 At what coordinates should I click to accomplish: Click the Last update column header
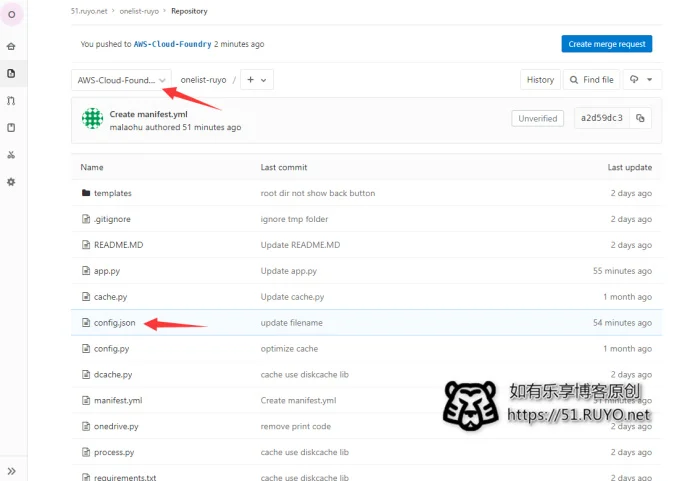[630, 168]
